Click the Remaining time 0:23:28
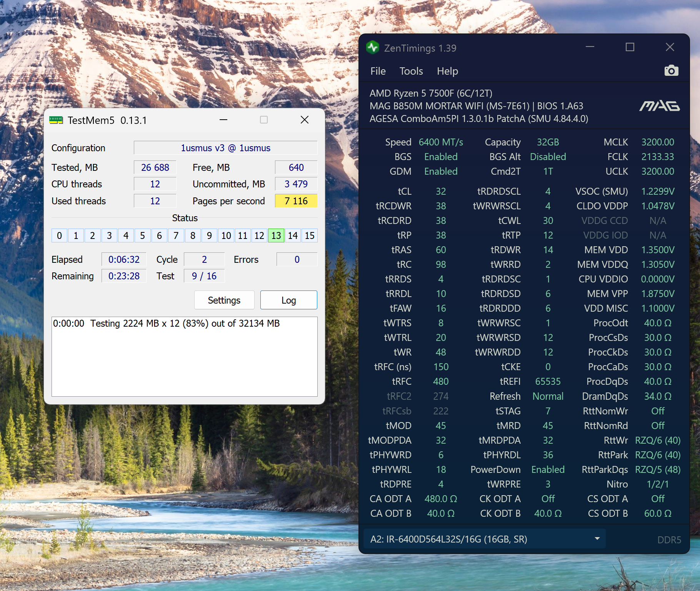 tap(124, 276)
